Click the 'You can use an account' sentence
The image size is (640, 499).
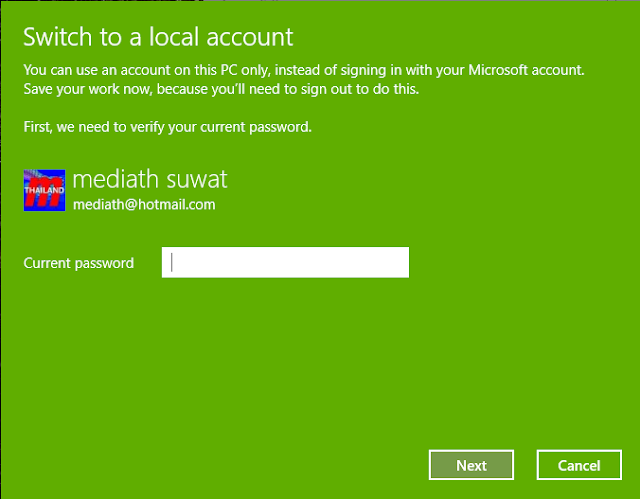pyautogui.click(x=304, y=70)
